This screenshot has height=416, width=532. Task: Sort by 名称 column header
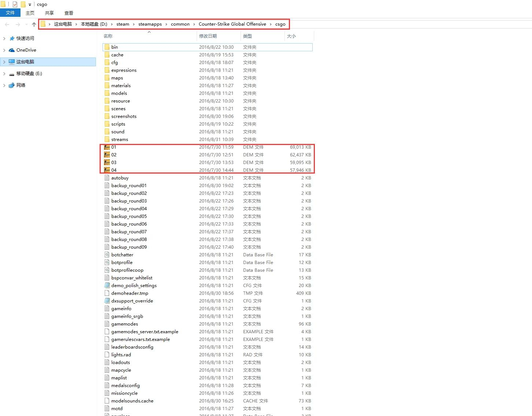coord(108,36)
